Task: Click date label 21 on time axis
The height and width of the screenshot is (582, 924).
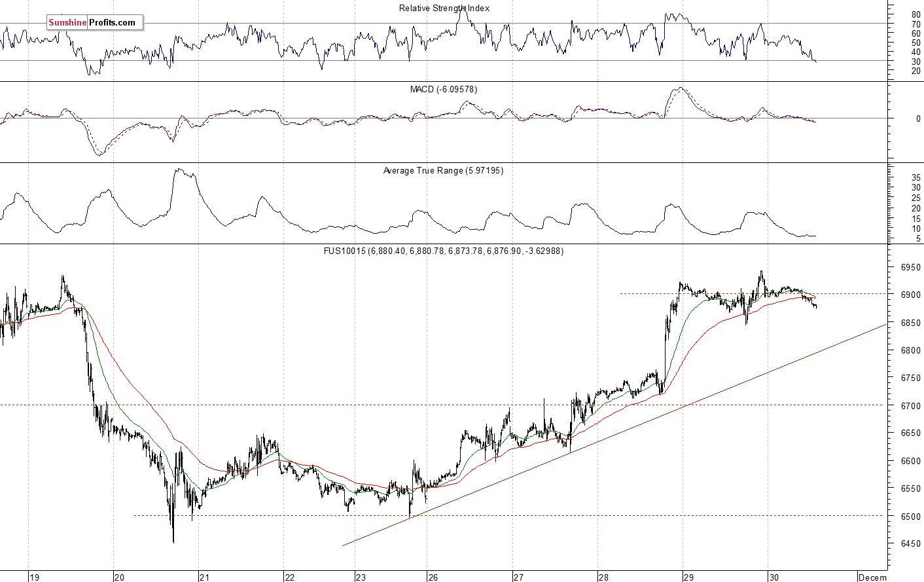Action: [204, 577]
